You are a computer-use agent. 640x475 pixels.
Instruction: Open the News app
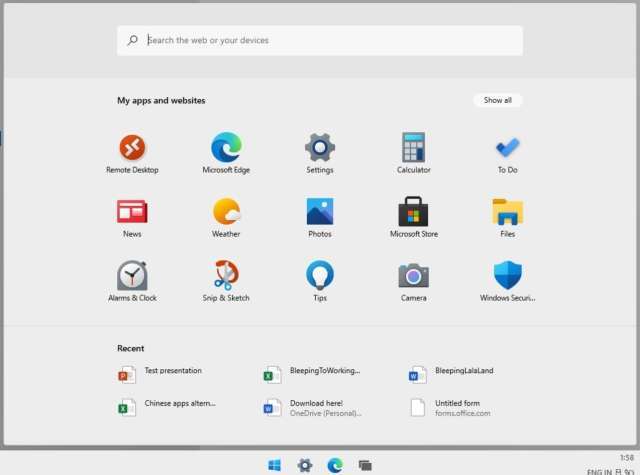coord(132,218)
